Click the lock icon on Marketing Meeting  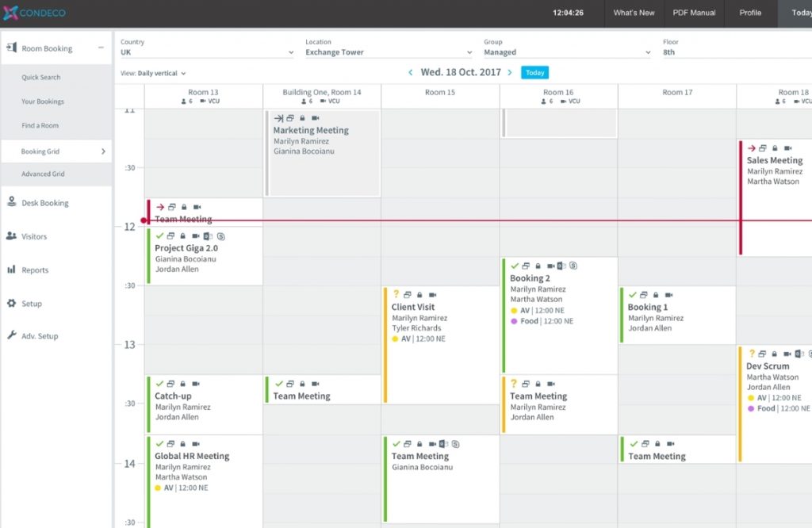coord(301,118)
